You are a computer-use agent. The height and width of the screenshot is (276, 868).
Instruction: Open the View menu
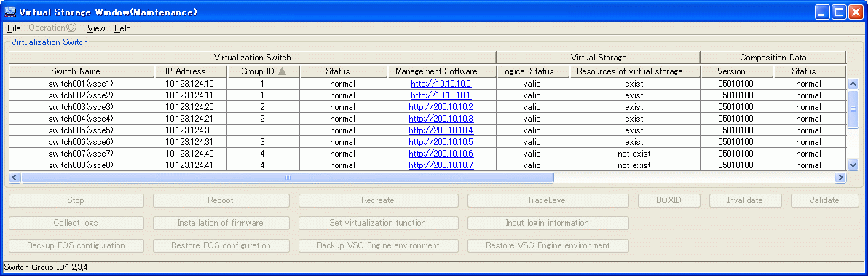[96, 28]
